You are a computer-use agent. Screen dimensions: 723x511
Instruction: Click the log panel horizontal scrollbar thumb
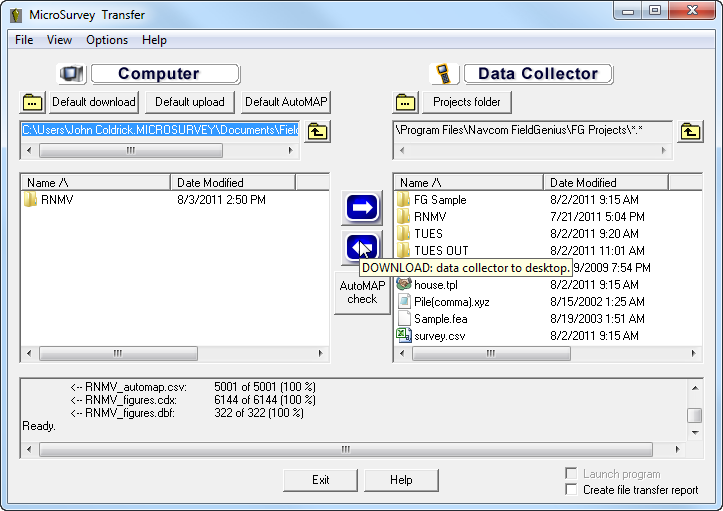point(346,449)
